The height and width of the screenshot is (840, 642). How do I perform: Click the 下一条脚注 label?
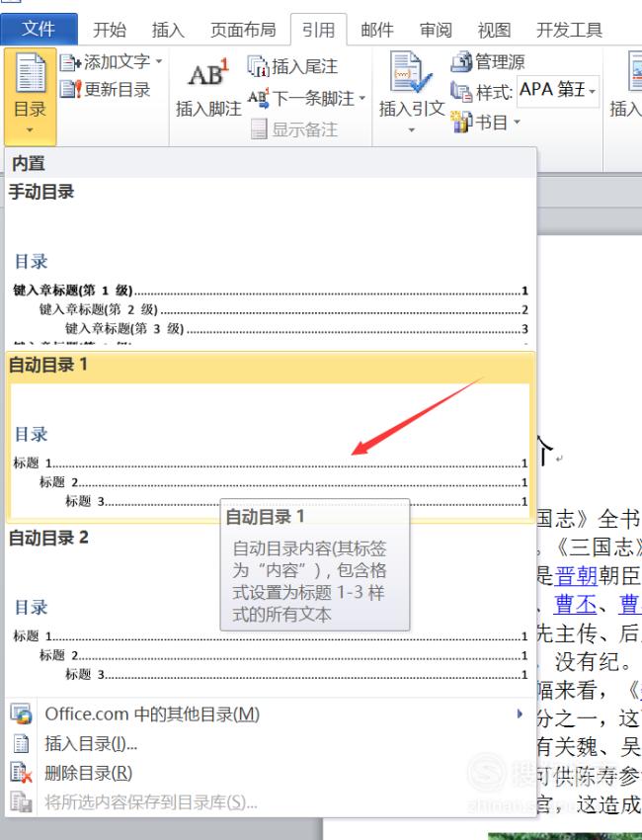[x=313, y=98]
